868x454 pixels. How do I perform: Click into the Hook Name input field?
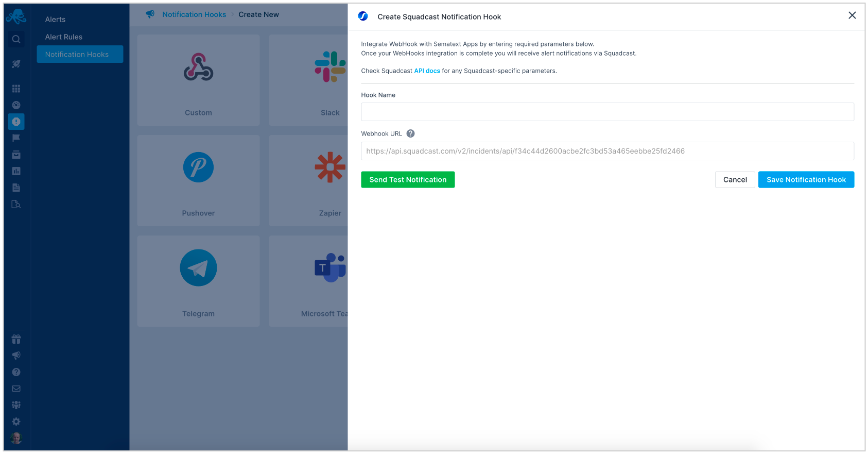607,112
